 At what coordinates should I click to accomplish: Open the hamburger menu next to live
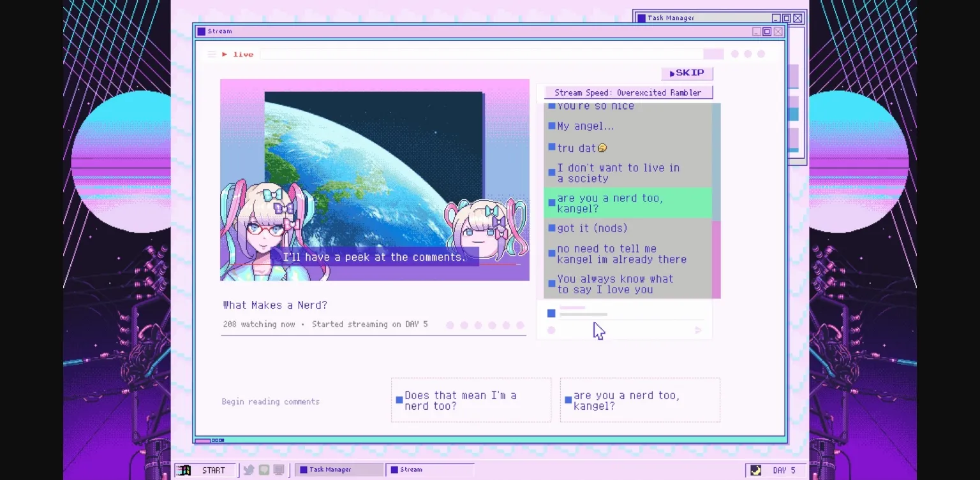pos(212,54)
